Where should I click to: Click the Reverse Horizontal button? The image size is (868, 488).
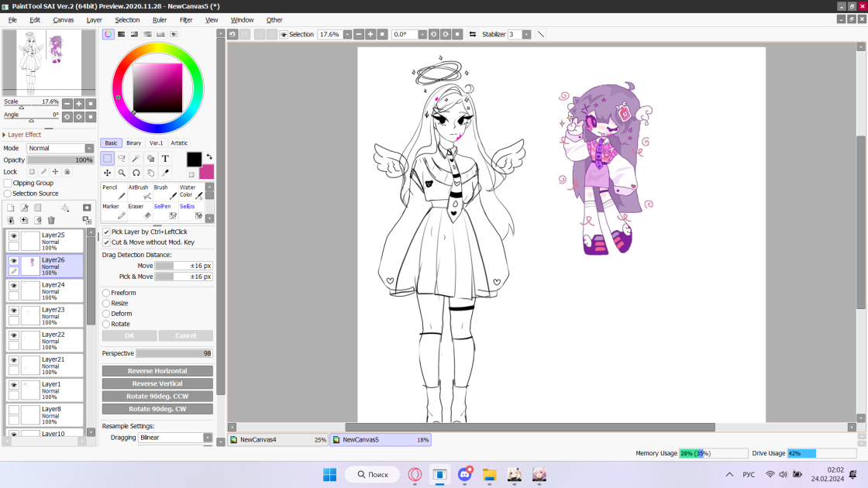coord(157,371)
